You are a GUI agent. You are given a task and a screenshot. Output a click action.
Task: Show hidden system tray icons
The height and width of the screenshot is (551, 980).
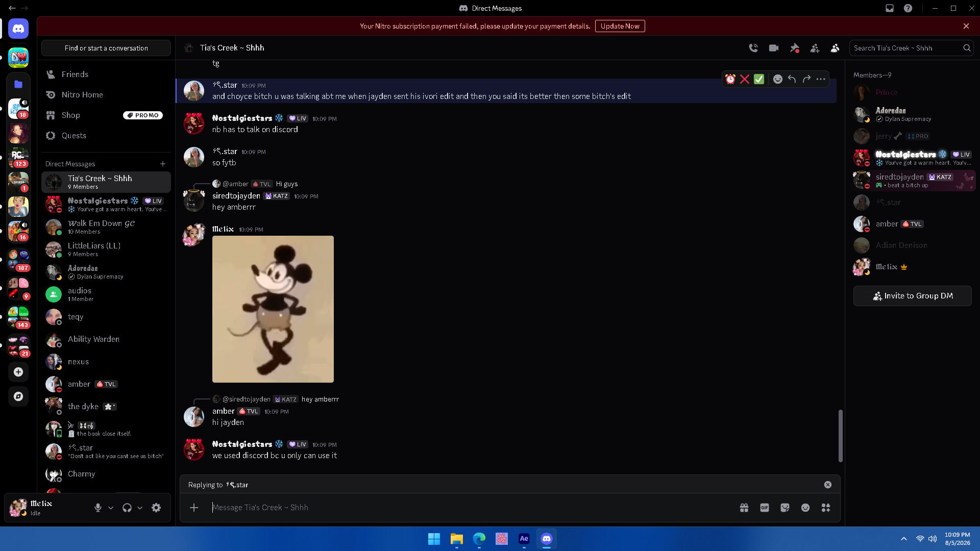tap(903, 539)
